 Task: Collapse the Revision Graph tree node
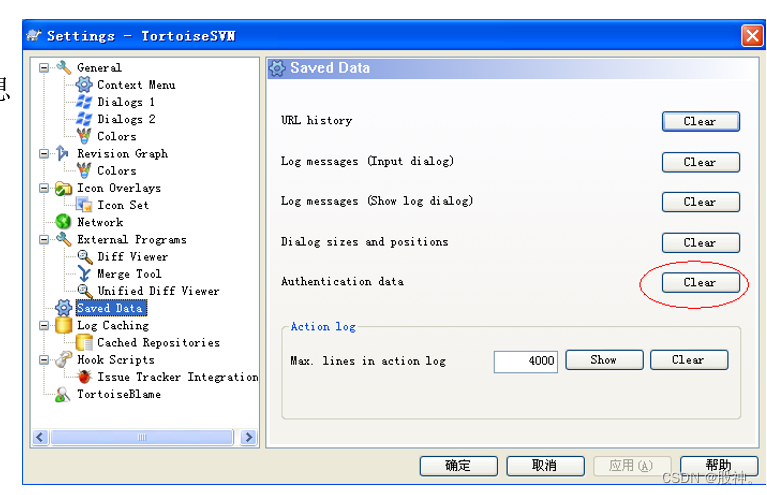(x=44, y=154)
